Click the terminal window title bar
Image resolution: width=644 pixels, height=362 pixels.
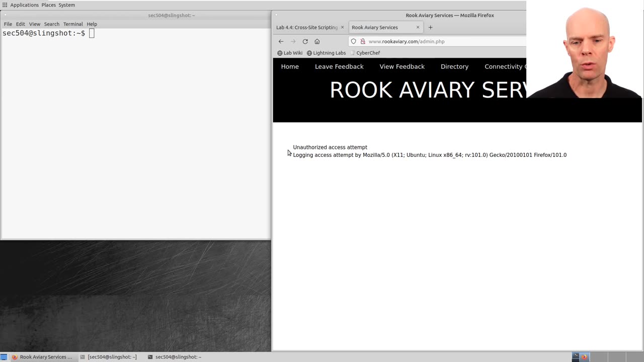point(135,15)
